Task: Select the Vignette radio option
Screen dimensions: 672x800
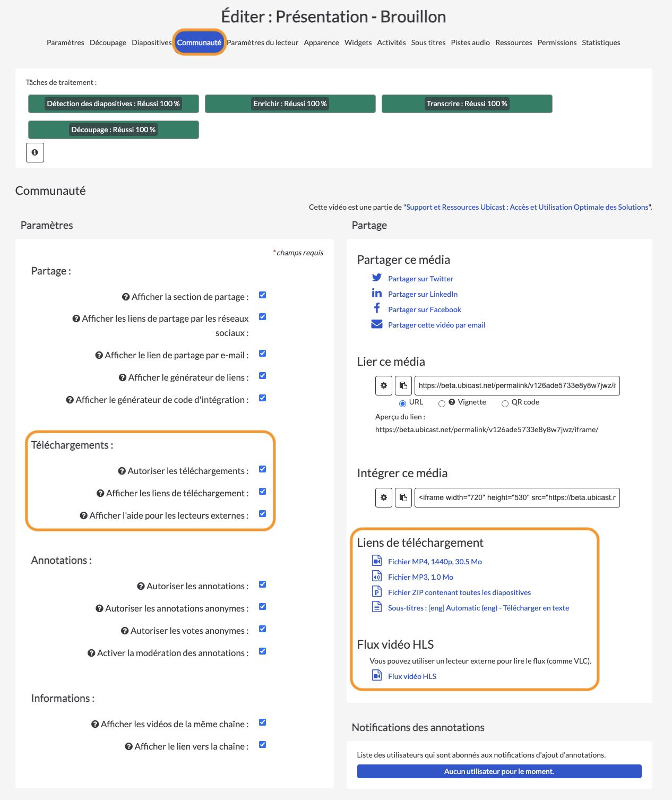Action: coord(442,403)
